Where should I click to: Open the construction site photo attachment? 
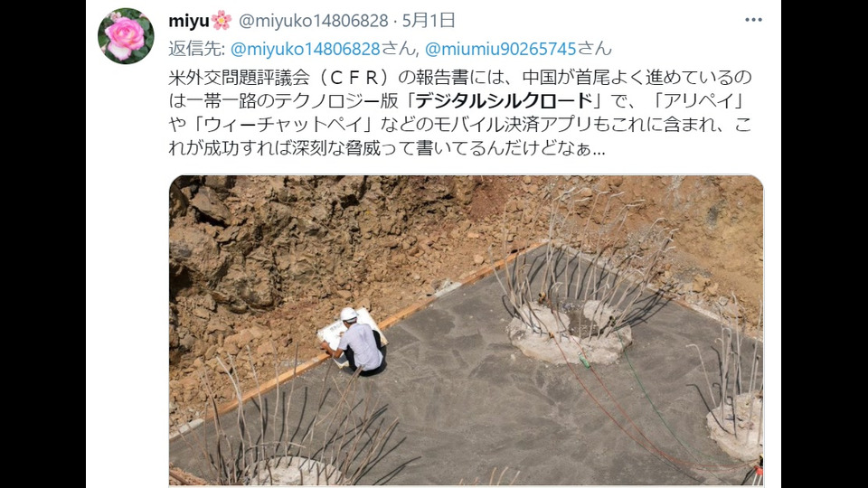(467, 331)
